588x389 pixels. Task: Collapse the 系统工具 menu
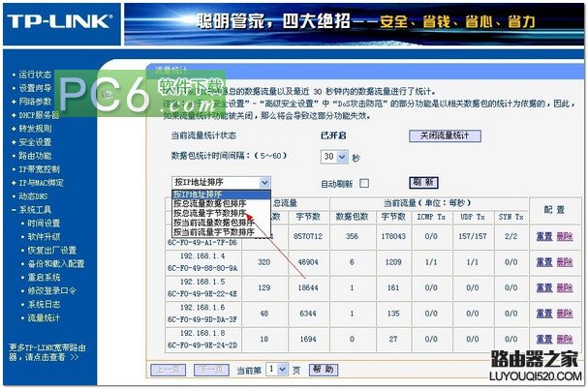pos(35,209)
